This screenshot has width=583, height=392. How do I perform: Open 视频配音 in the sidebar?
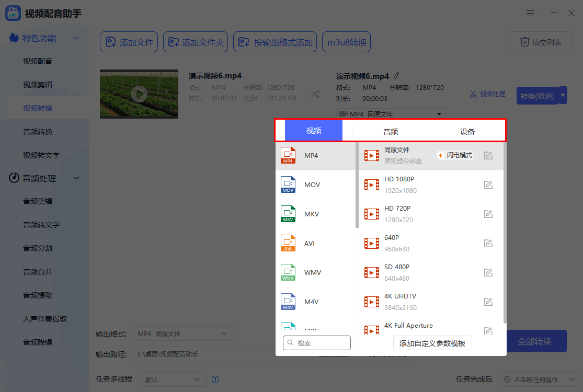click(x=38, y=61)
